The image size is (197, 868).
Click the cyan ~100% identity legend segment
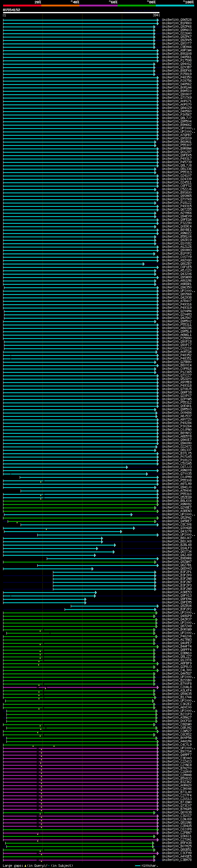pyautogui.click(x=175, y=6)
